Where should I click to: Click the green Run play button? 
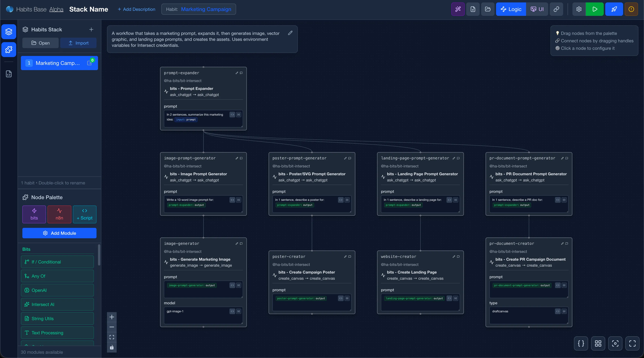click(x=594, y=9)
